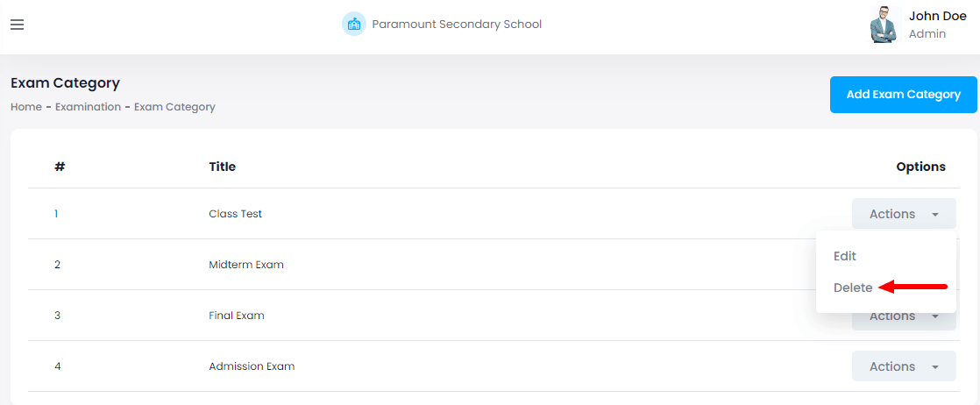This screenshot has height=405, width=980.
Task: Select Edit from the Actions menu
Action: pos(845,256)
